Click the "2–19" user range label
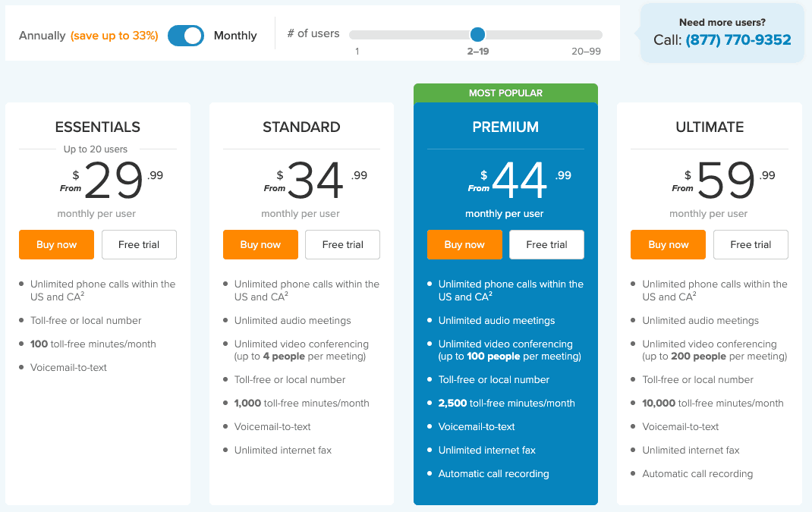Viewport: 812px width, 512px height. (477, 51)
